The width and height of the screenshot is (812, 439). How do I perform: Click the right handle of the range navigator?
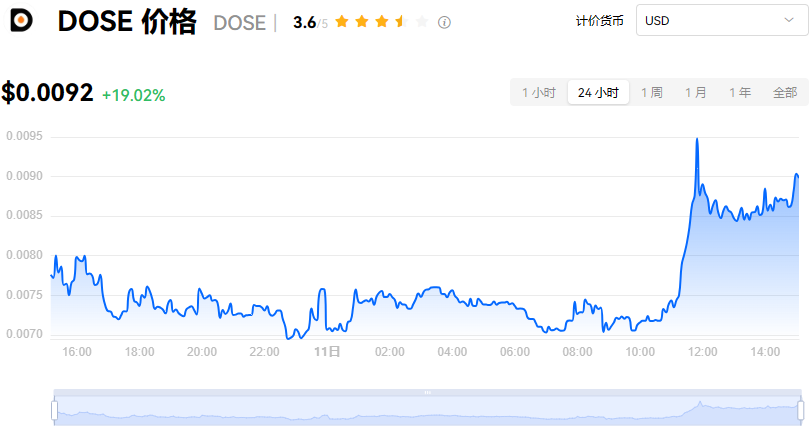tap(801, 410)
